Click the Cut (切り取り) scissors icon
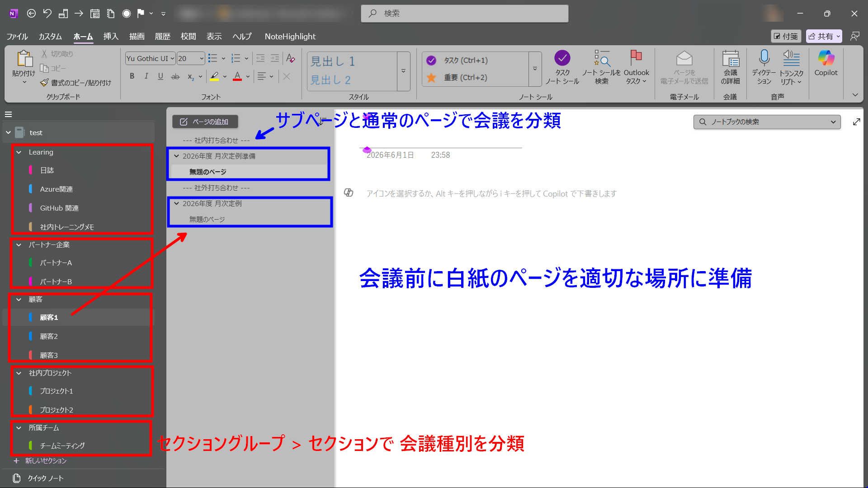 click(x=44, y=54)
